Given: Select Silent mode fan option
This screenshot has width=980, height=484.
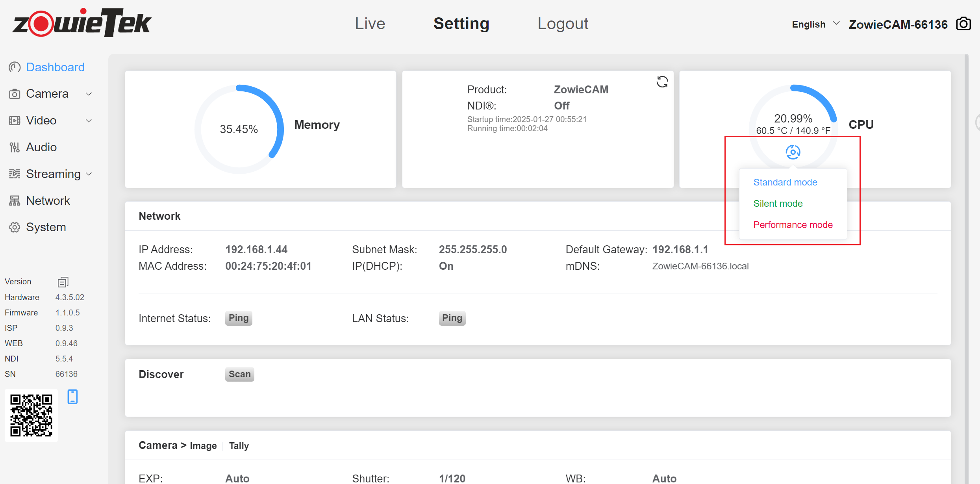Looking at the screenshot, I should [778, 204].
